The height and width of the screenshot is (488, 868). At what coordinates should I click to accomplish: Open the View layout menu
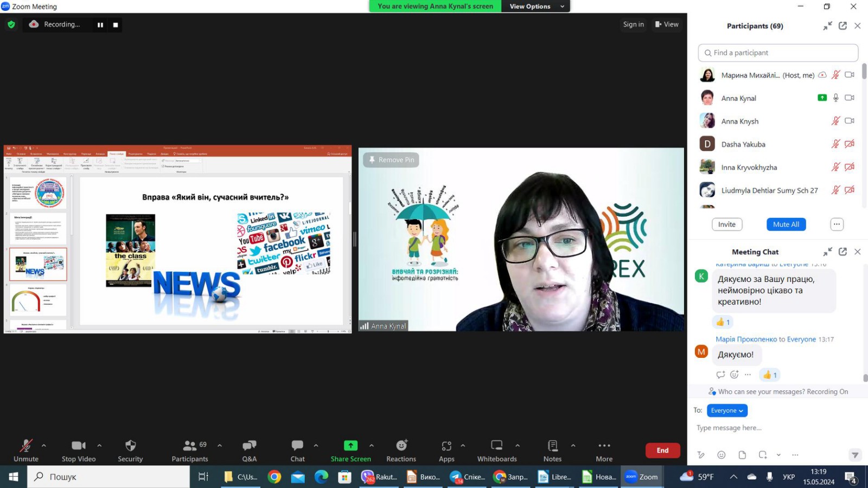(x=667, y=24)
